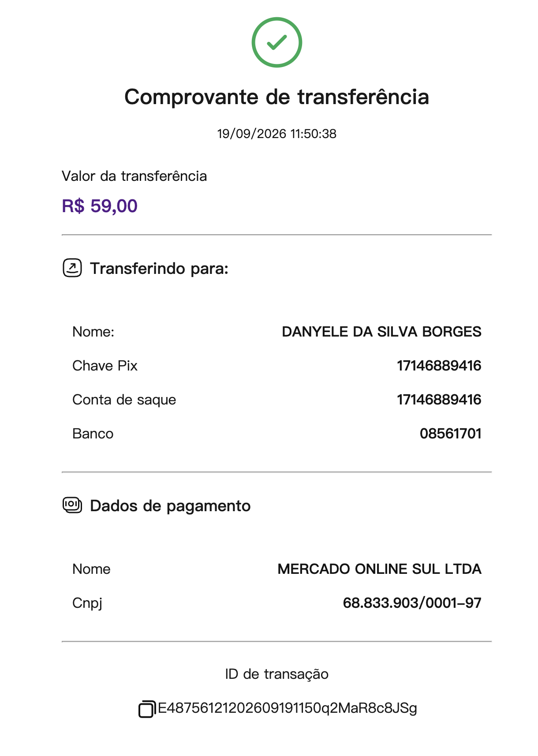The image size is (538, 756).
Task: Click the Chave Pix value 17146889416
Action: click(x=439, y=366)
